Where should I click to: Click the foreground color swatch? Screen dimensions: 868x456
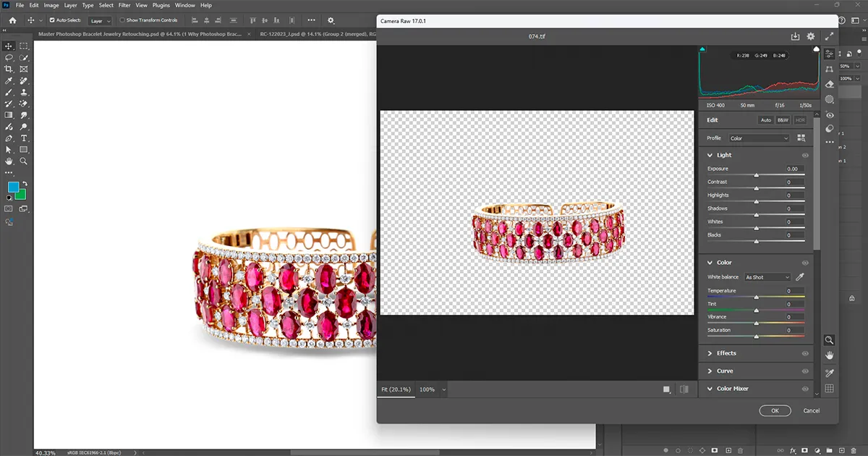point(13,188)
